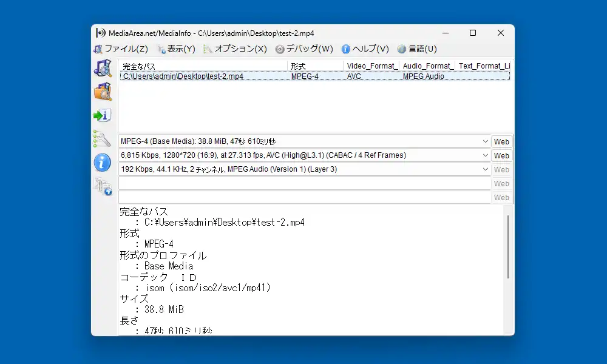Screen dimensions: 607x364
Task: Click the Export green-arrow info icon
Action: point(103,115)
